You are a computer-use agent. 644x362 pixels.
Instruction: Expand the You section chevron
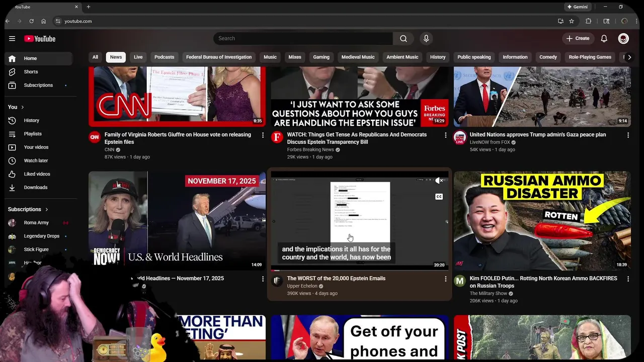[22, 107]
